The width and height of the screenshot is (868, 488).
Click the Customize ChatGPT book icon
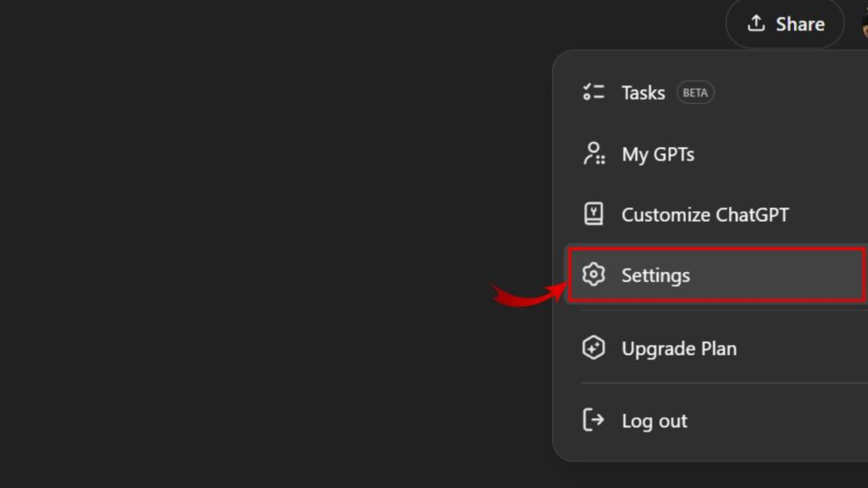593,213
